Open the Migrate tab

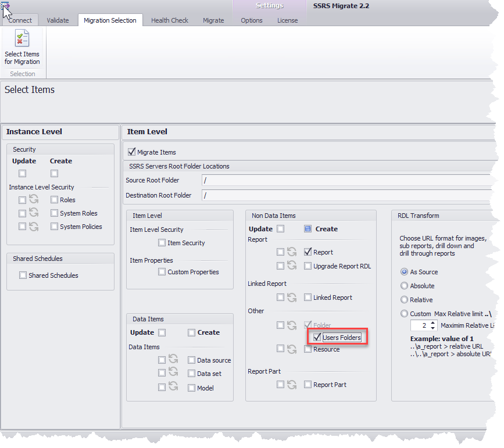(x=213, y=20)
